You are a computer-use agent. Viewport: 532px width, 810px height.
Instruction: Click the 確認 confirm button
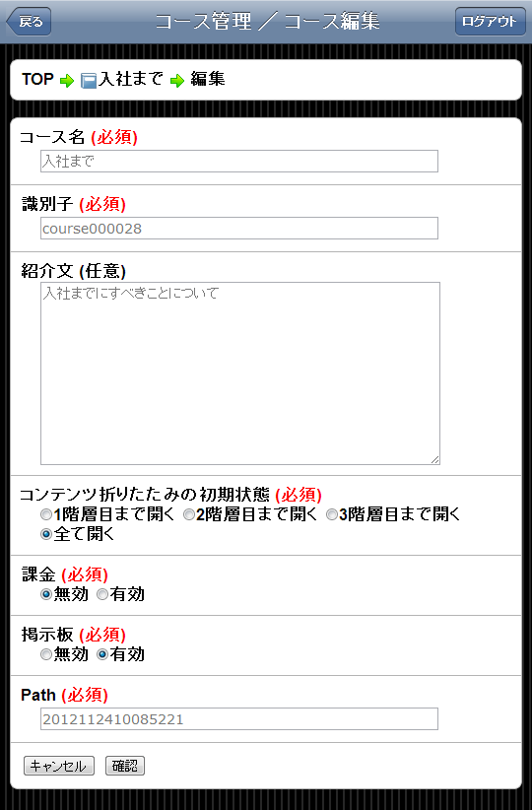[125, 766]
